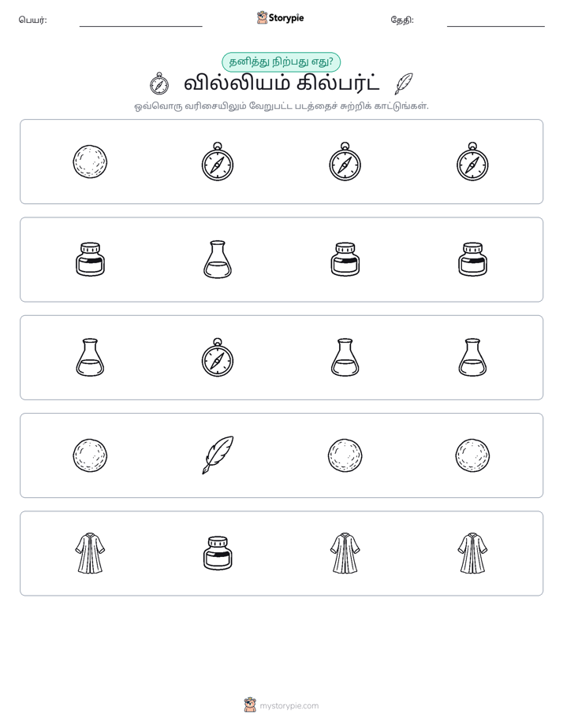The height and width of the screenshot is (728, 563).
Task: Click the தேதி date line field
Action: (496, 21)
